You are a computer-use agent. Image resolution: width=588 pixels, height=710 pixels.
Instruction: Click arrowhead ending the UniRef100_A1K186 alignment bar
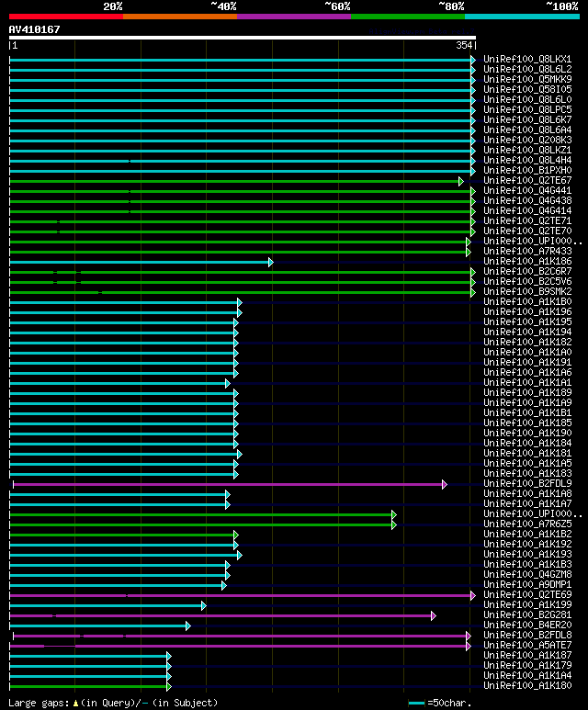(270, 262)
